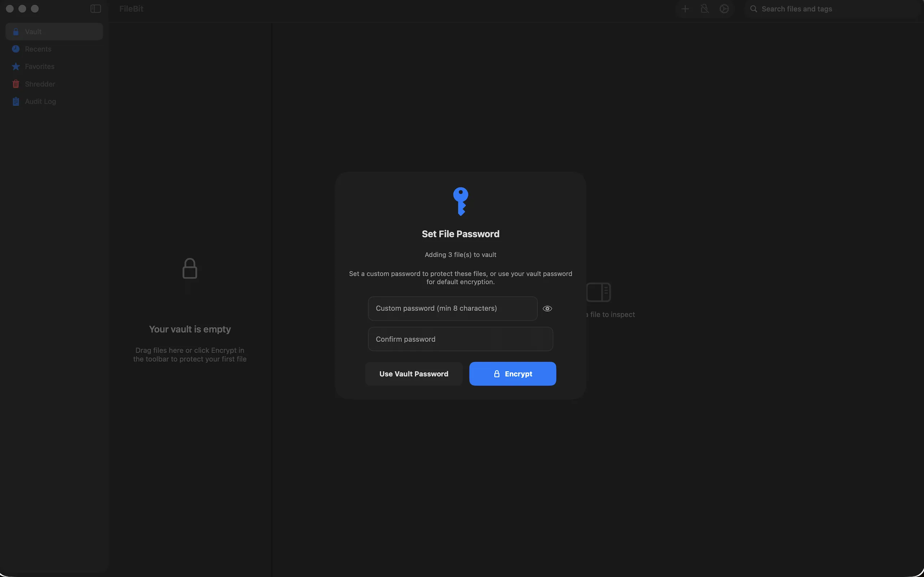This screenshot has width=924, height=577.
Task: Toggle password visibility with the eye icon
Action: pos(548,308)
